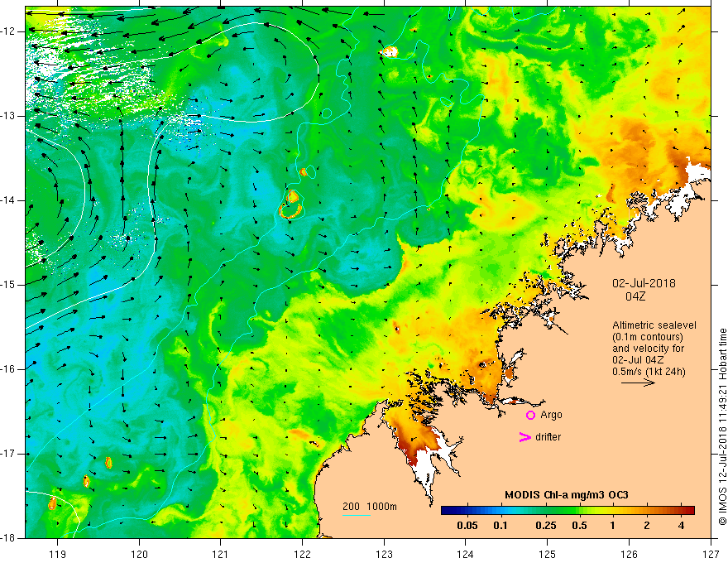Click the 0.5m/s velocity scale arrow
Image resolution: width=728 pixels, height=563 pixels.
coord(638,383)
